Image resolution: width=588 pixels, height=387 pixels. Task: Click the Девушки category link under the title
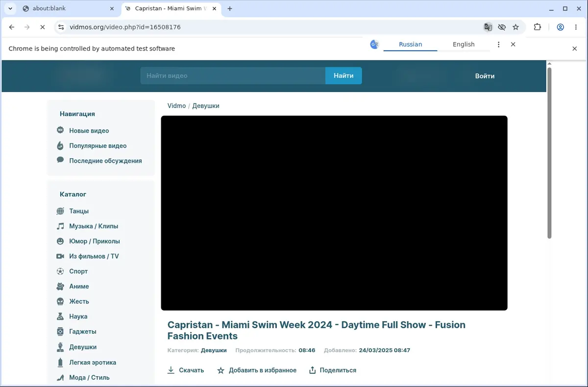click(214, 350)
